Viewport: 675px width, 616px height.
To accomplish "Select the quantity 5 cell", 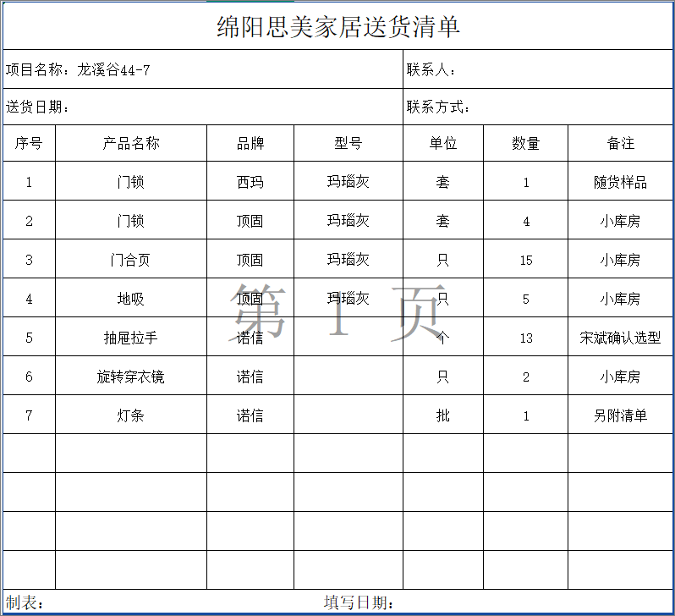I will point(525,298).
